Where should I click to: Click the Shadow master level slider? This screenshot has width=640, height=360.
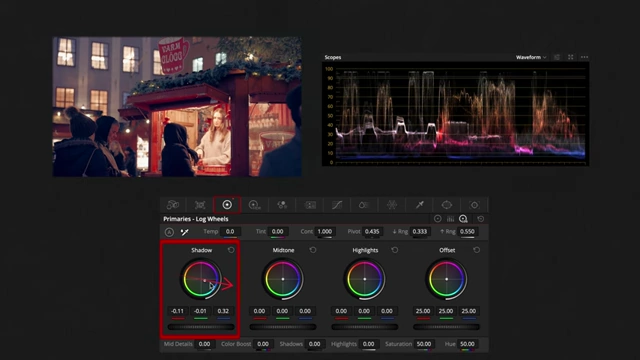[x=201, y=327]
